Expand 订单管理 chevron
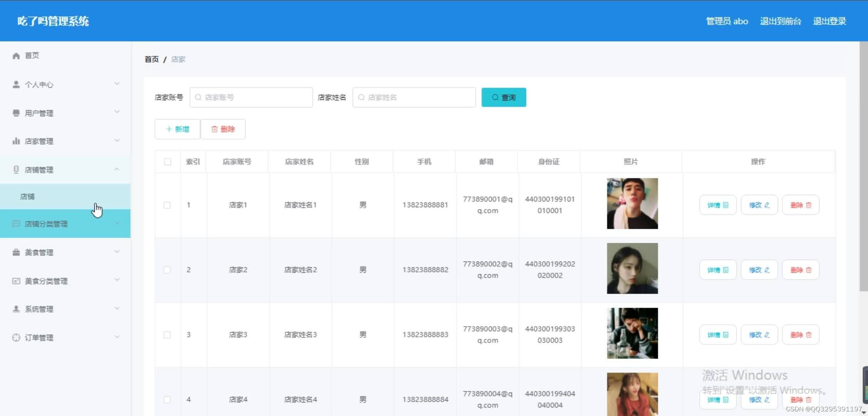The image size is (868, 416). (x=117, y=337)
